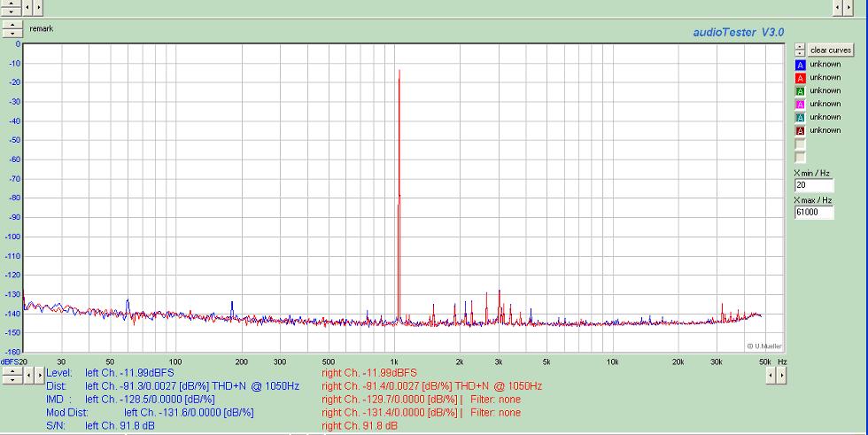Select the green A curve swatch
This screenshot has width=868, height=435.
[801, 91]
